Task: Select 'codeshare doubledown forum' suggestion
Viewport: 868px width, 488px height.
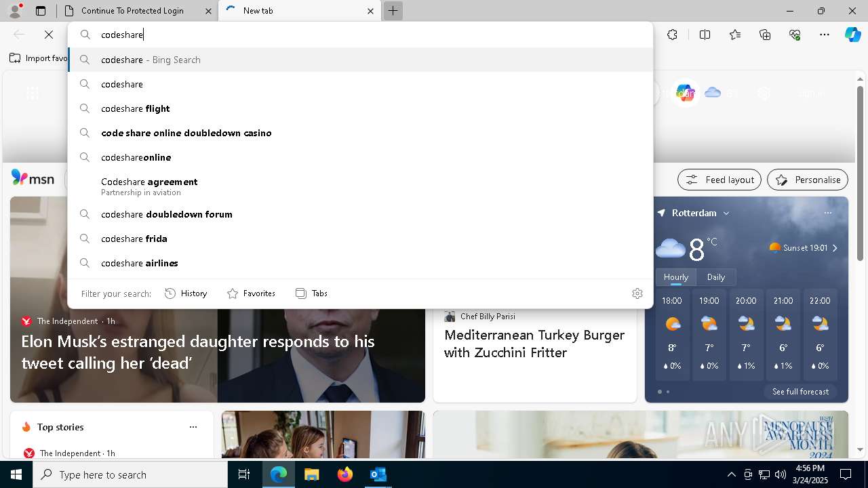Action: click(x=361, y=214)
